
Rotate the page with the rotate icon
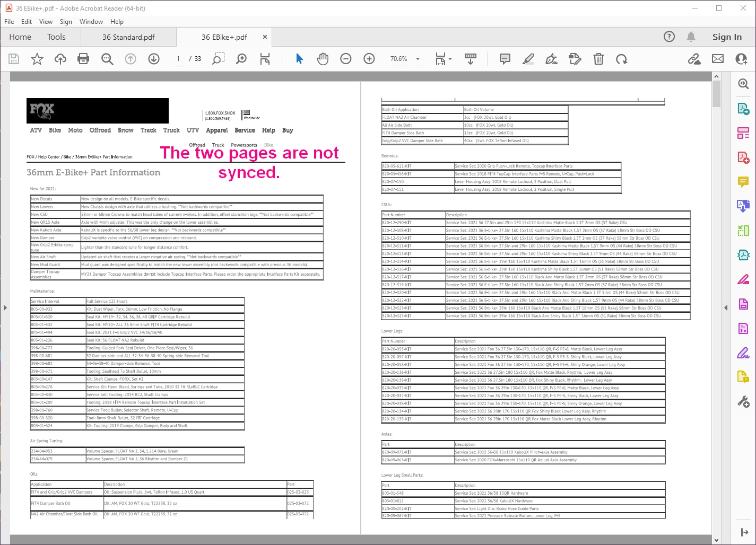click(x=622, y=59)
